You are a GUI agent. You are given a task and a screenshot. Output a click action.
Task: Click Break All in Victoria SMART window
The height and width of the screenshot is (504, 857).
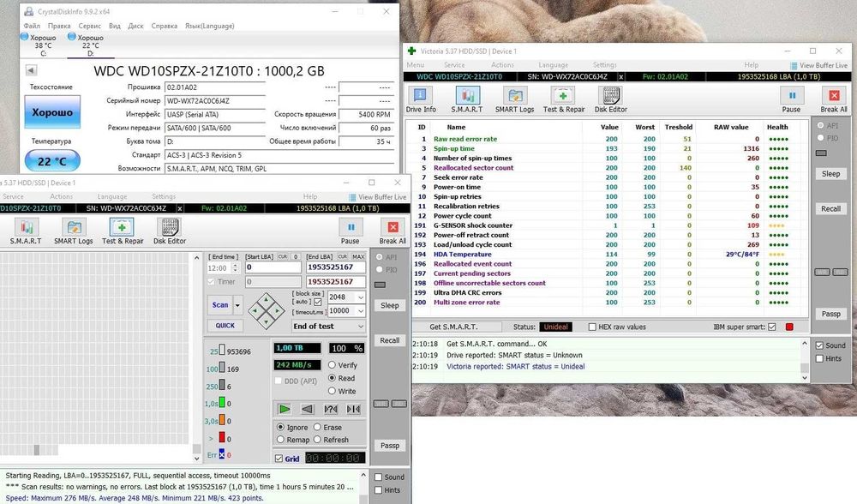834,99
